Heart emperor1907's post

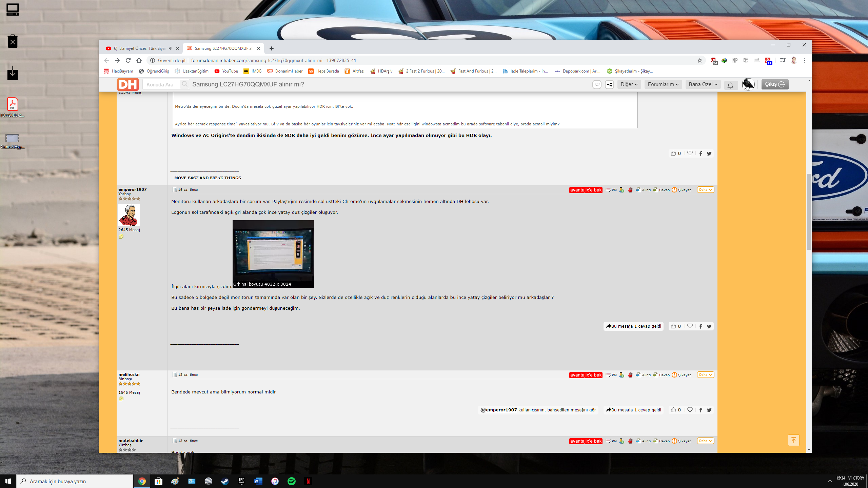(x=690, y=326)
